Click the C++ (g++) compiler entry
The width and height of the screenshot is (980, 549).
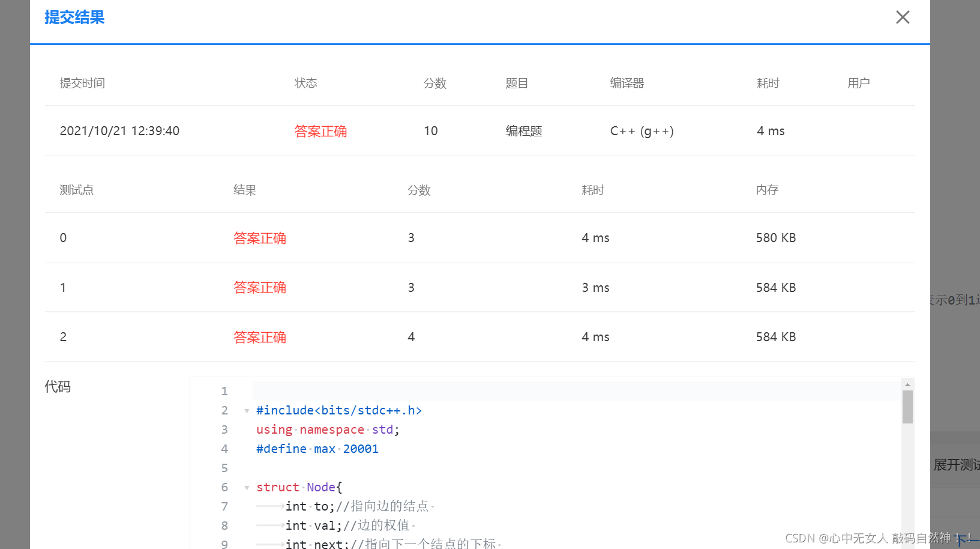642,130
